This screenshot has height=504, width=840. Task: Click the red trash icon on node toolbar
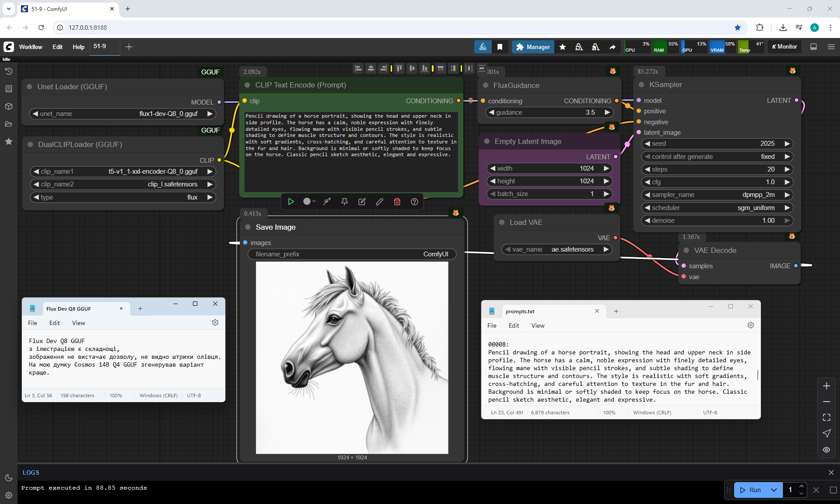[x=397, y=202]
